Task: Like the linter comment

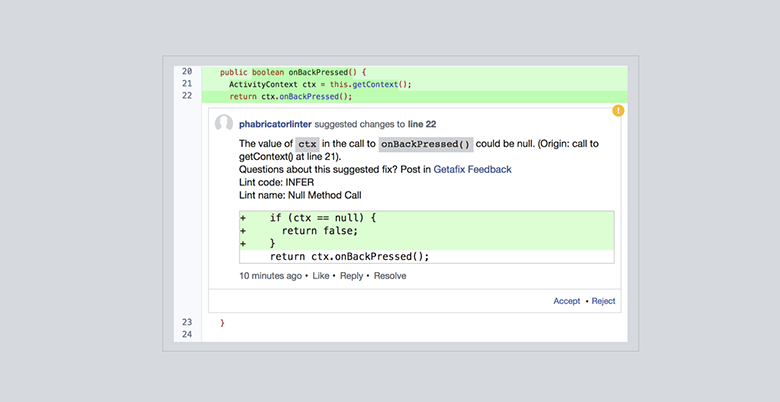Action: (321, 276)
